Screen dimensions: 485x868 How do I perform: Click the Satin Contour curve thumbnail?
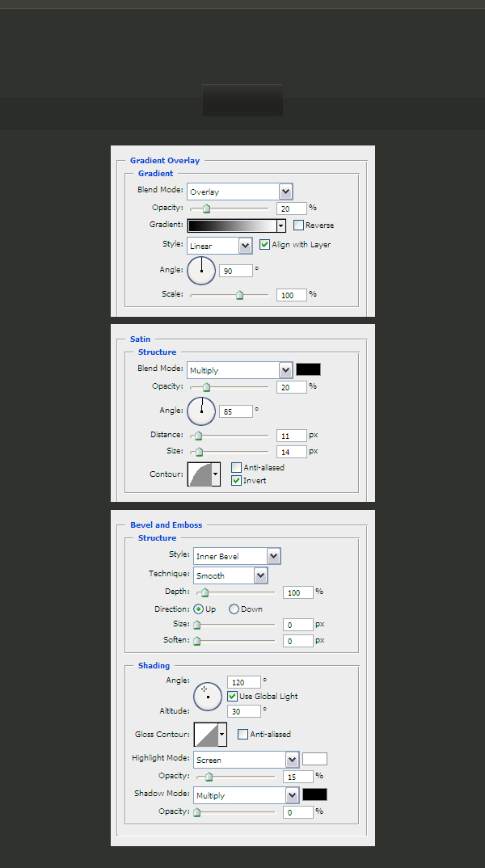[200, 474]
